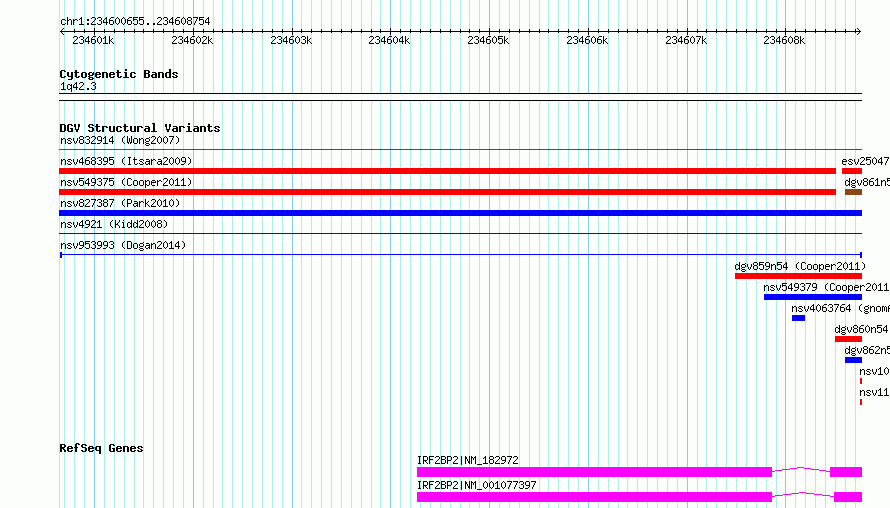This screenshot has width=890, height=508.
Task: Click the nsv827387 (Park2010) label
Action: pyautogui.click(x=120, y=203)
